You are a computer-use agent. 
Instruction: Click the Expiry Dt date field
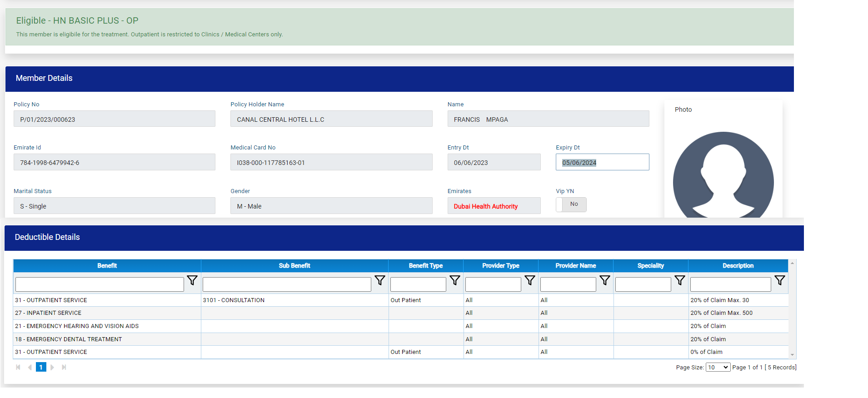(x=602, y=162)
